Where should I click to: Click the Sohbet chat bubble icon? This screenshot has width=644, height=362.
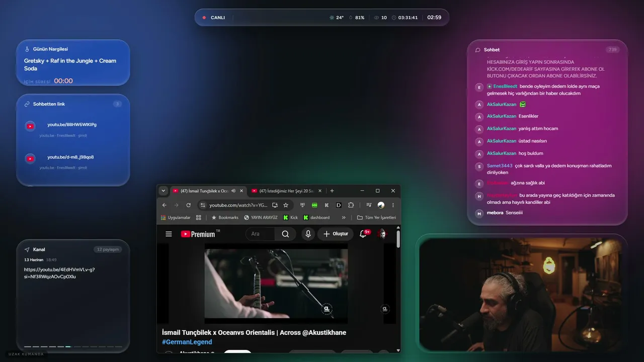tap(477, 50)
